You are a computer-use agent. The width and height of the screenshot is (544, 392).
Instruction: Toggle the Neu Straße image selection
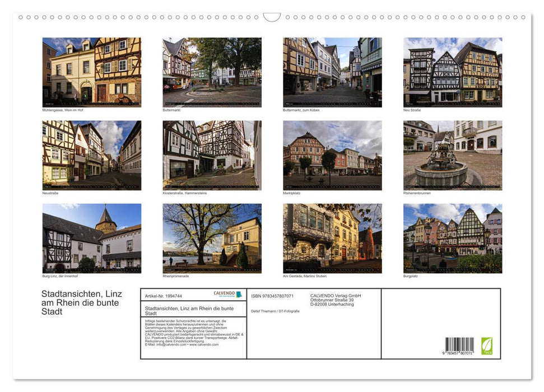click(x=453, y=72)
